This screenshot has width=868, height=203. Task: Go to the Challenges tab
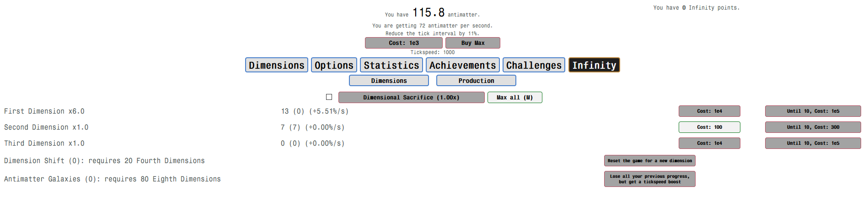tap(534, 65)
